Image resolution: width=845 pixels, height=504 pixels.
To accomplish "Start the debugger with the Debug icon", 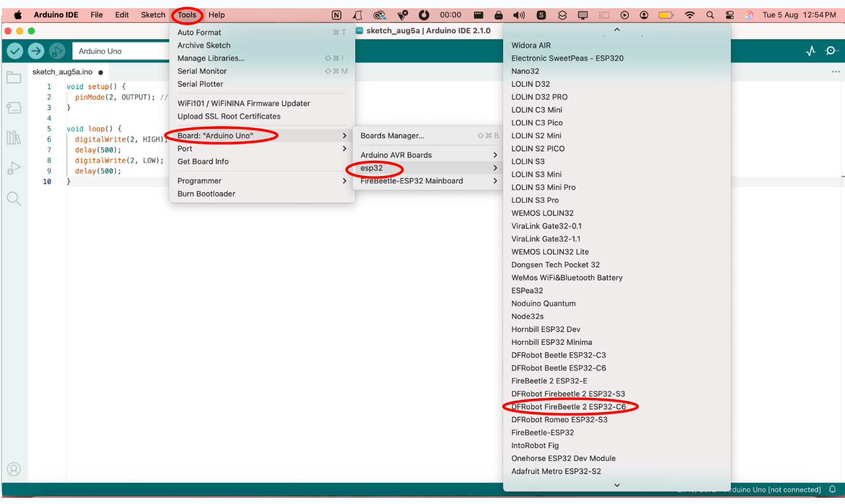I will point(57,51).
